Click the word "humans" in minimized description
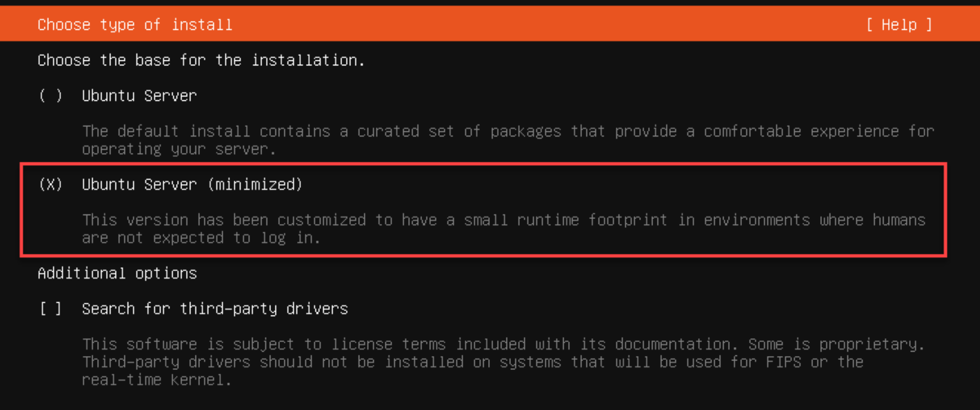This screenshot has height=410, width=980. click(899, 220)
